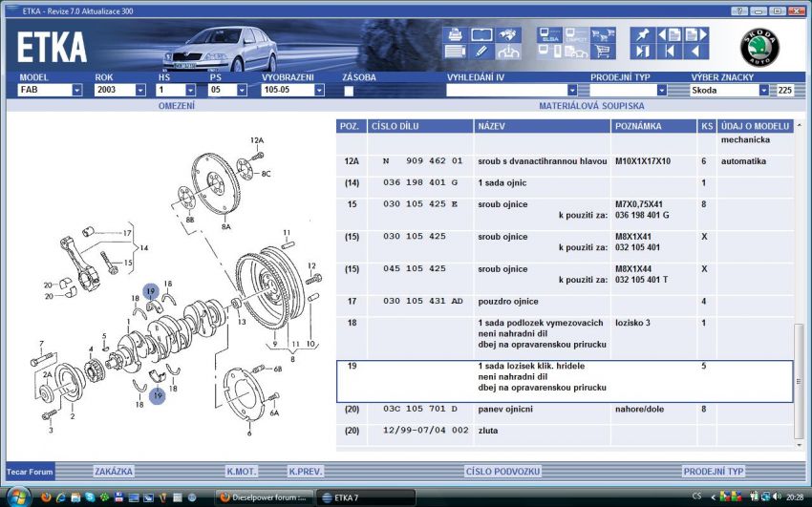Go to next page (document with right arrow)
This screenshot has width=812, height=507.
pyautogui.click(x=696, y=34)
